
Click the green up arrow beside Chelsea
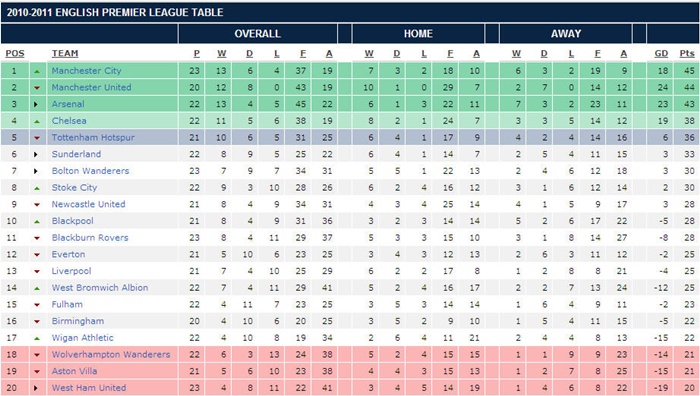click(x=37, y=121)
